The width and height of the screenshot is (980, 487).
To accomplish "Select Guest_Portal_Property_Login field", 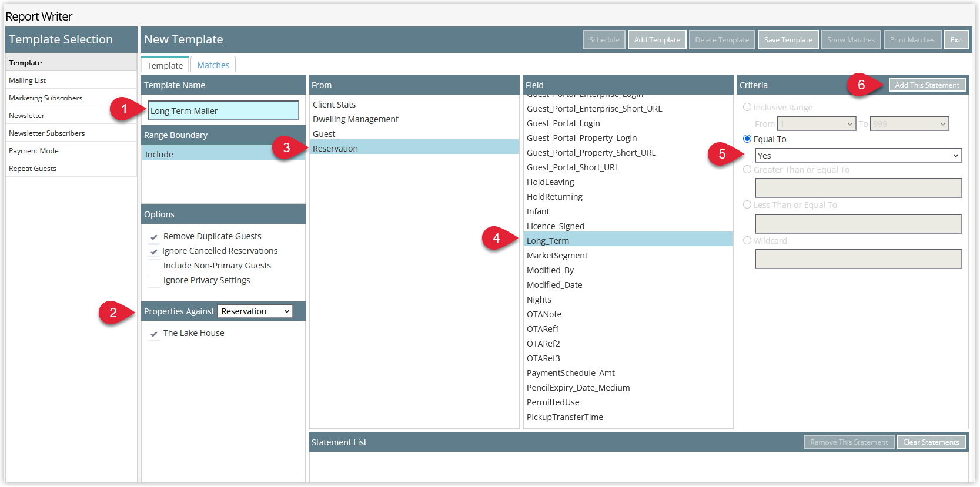I will (x=628, y=138).
